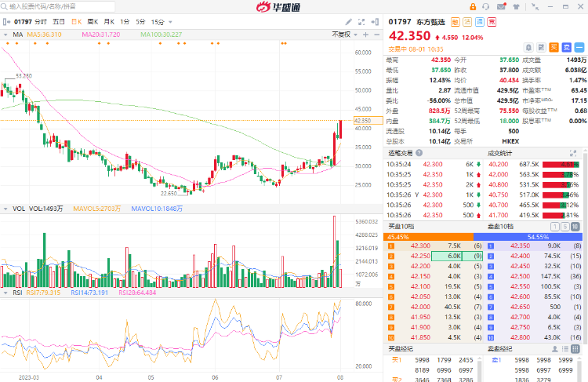Switch order book to 5 levels
Screen dimensions: 588x382
564,227
